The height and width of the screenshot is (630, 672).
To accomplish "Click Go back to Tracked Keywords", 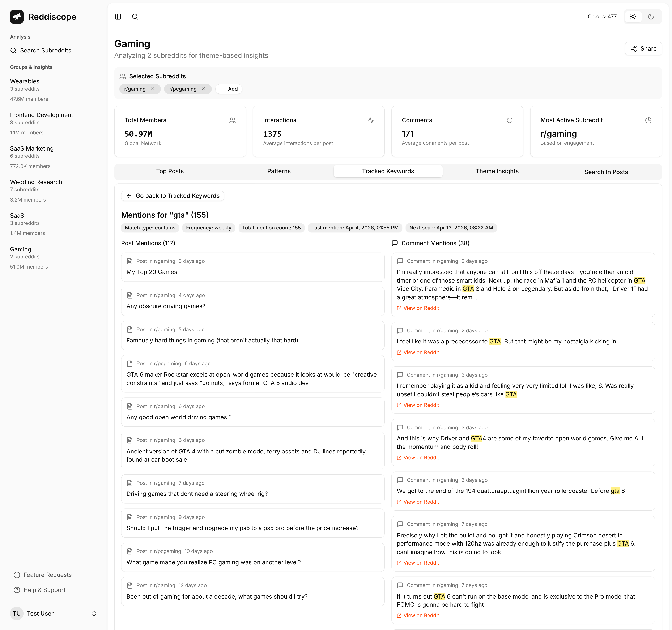I will 172,195.
